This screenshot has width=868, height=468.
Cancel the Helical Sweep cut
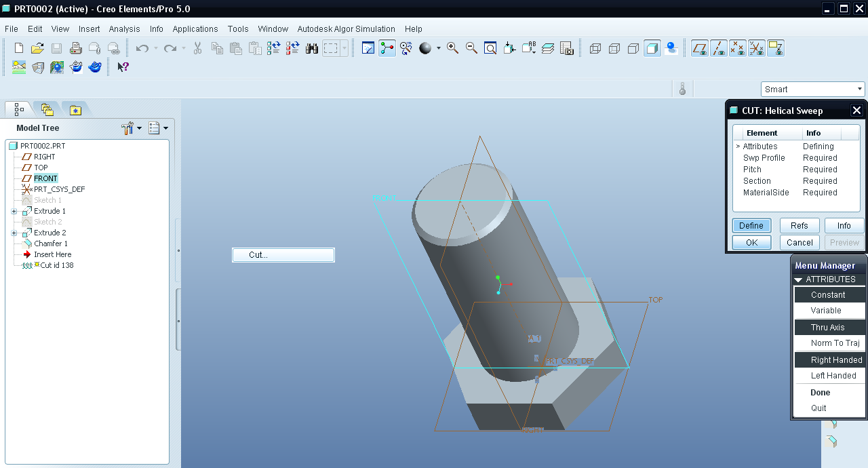coord(800,242)
